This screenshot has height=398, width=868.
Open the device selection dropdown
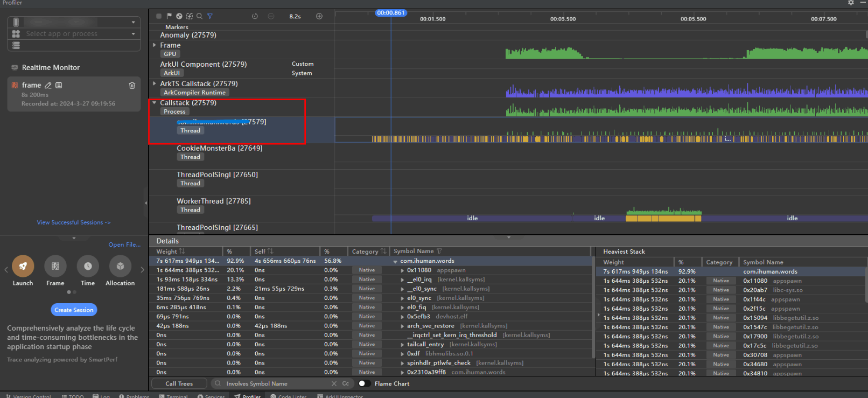pyautogui.click(x=133, y=22)
